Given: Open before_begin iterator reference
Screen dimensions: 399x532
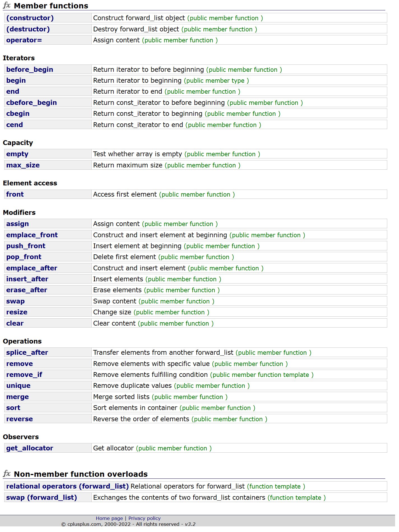Looking at the screenshot, I should point(30,70).
